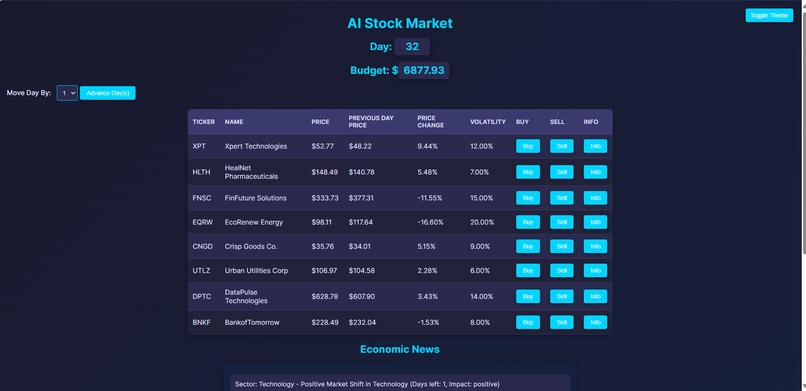Sell EQRW shares

(x=562, y=222)
